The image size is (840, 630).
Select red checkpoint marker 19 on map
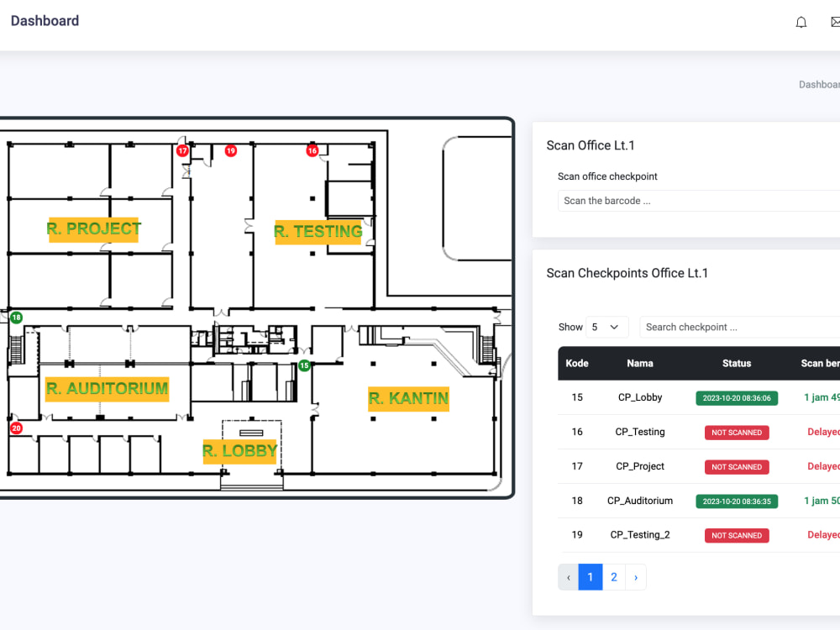pos(231,150)
